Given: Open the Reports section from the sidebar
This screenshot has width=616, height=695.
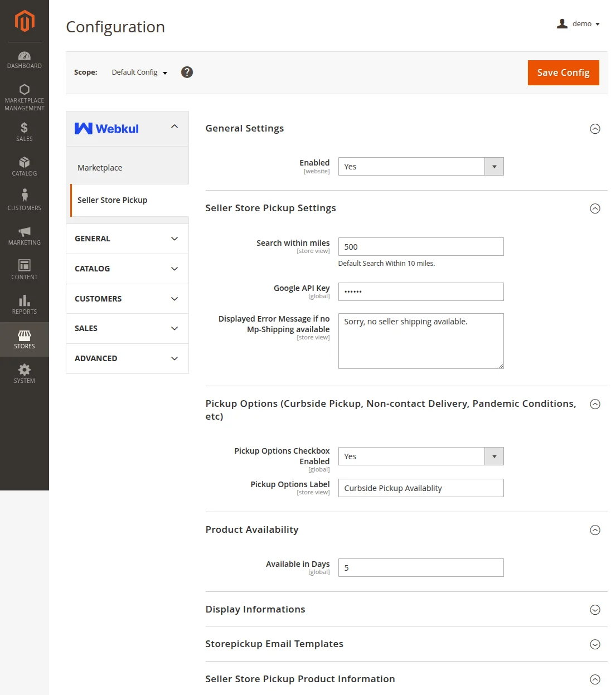Looking at the screenshot, I should [x=25, y=305].
